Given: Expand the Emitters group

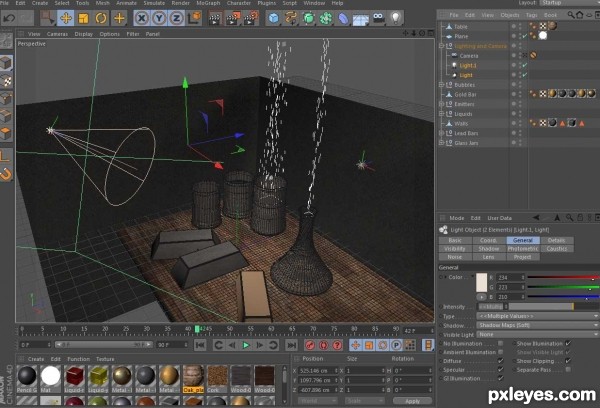Looking at the screenshot, I should [x=441, y=104].
